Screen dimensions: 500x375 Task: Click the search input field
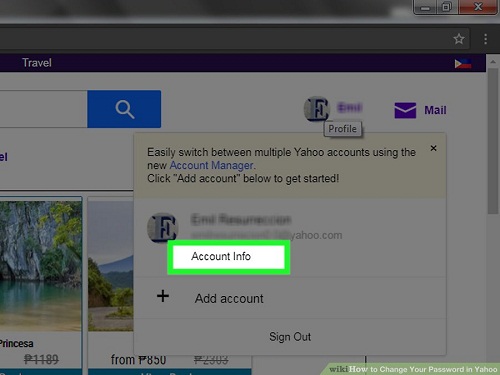[43, 109]
